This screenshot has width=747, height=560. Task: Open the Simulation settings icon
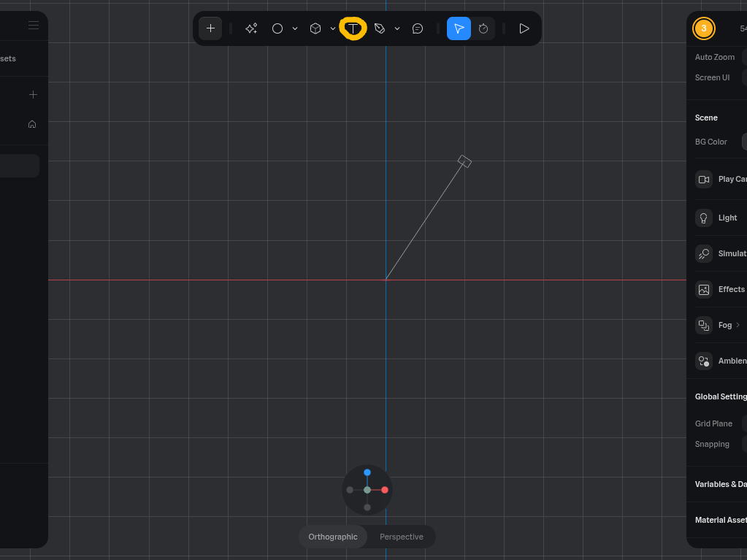pyautogui.click(x=704, y=254)
